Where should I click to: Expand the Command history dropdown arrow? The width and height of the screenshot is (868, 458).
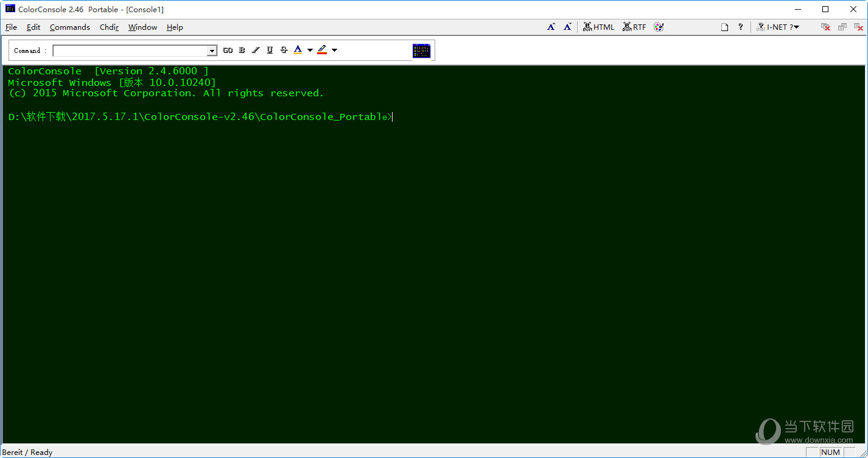212,51
